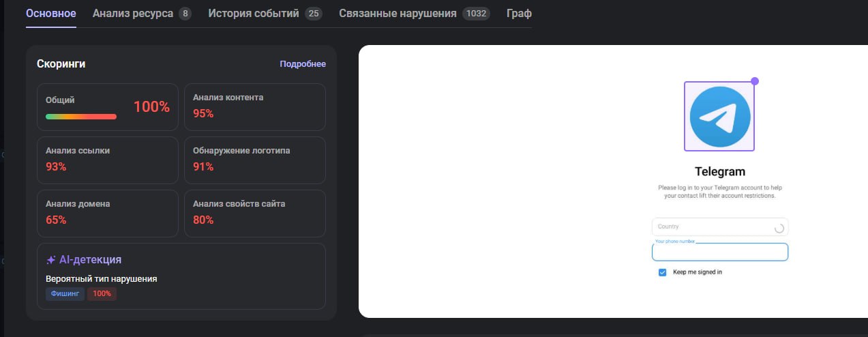This screenshot has width=868, height=337.
Task: Select the Общий 100% score card
Action: point(108,107)
